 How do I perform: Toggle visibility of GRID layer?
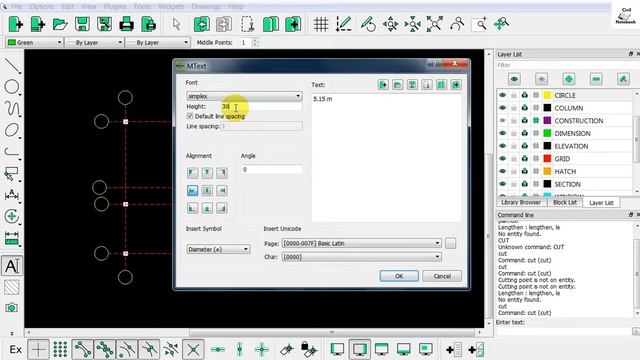(x=502, y=158)
